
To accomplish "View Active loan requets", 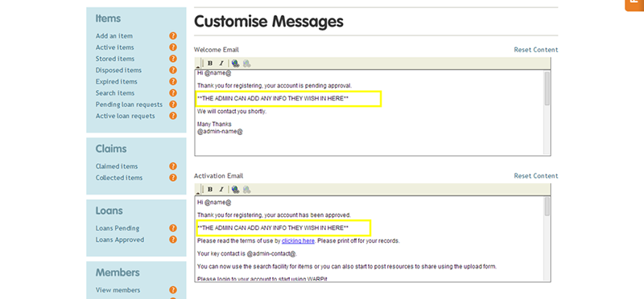I will [126, 116].
